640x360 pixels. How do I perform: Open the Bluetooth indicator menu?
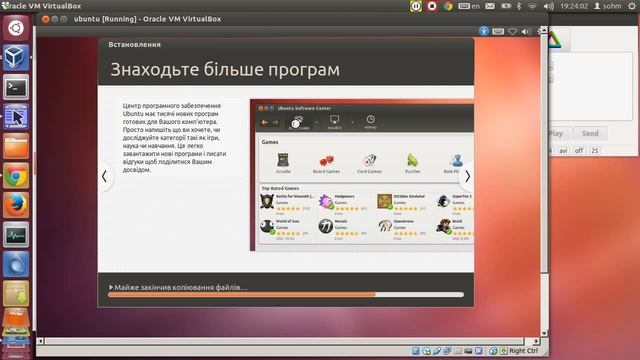point(519,6)
